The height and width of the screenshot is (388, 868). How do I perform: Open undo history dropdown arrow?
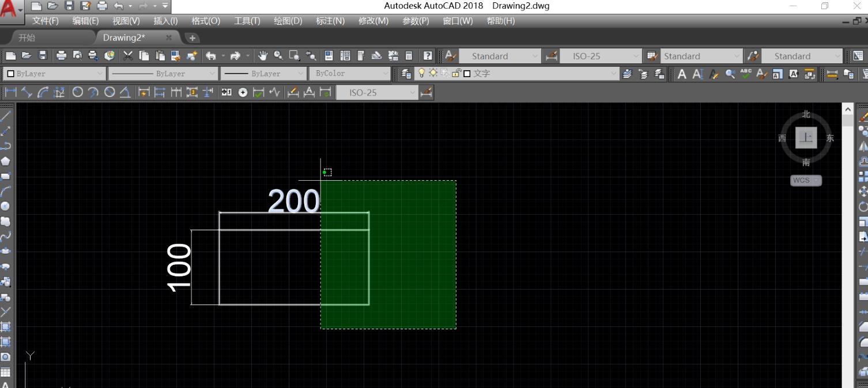pos(131,6)
